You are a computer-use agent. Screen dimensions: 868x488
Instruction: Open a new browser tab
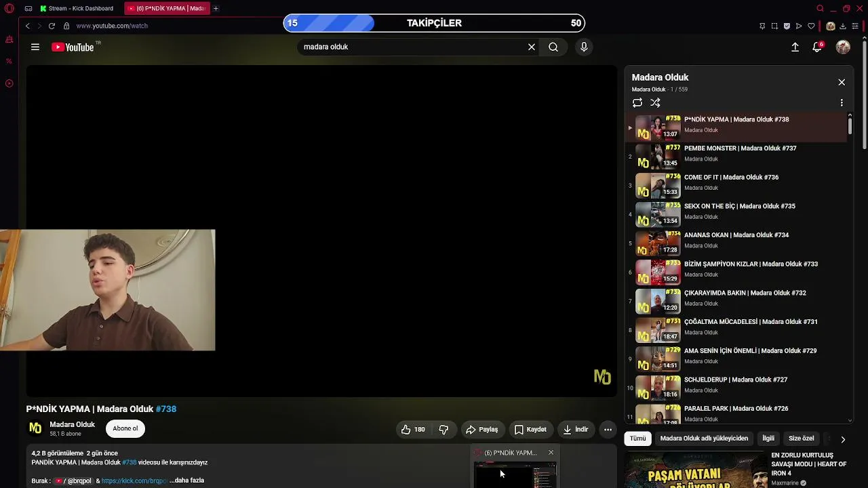pos(216,9)
